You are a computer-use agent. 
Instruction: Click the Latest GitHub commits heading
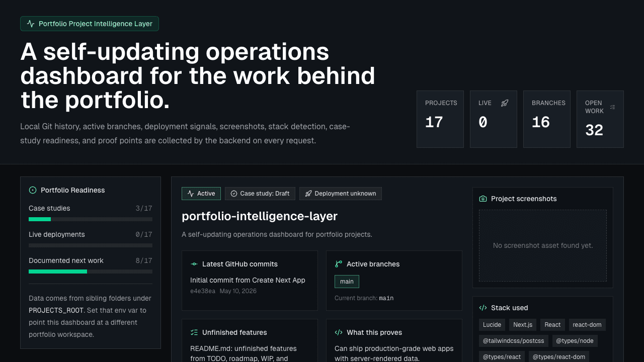tap(240, 264)
